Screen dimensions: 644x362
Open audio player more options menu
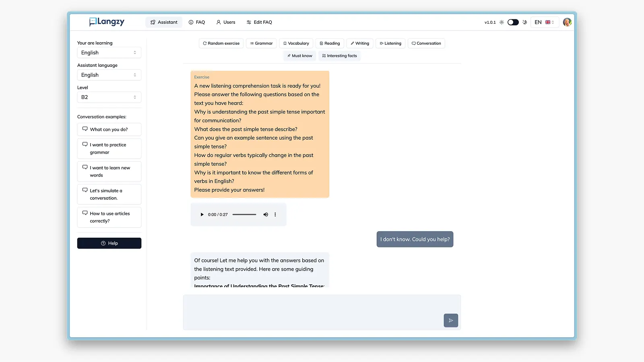[275, 215]
